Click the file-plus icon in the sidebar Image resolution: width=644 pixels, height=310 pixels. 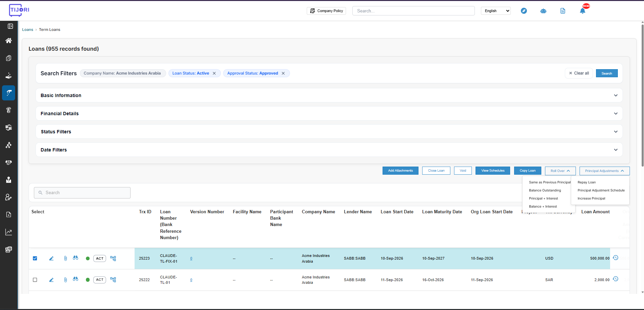click(9, 215)
